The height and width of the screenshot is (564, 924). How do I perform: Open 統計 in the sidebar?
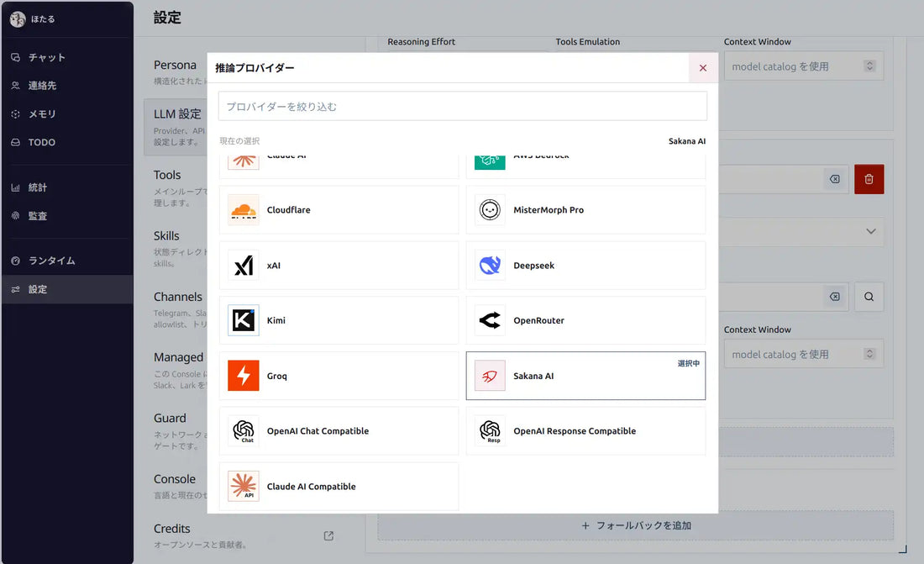[67, 187]
